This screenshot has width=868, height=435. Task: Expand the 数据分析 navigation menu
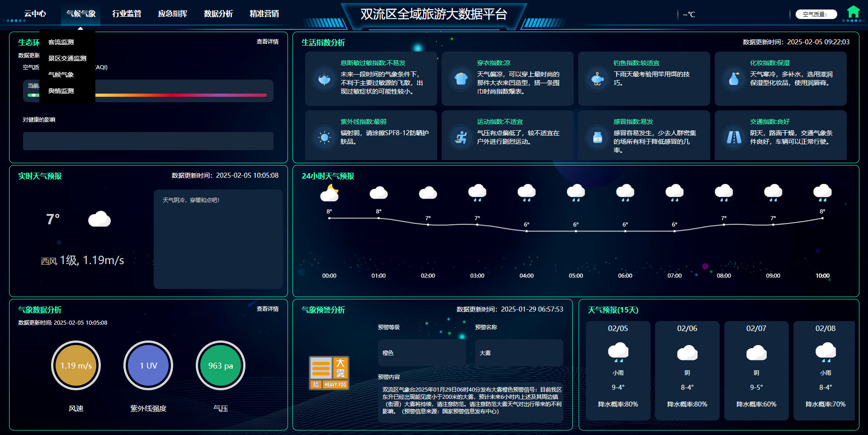click(218, 14)
